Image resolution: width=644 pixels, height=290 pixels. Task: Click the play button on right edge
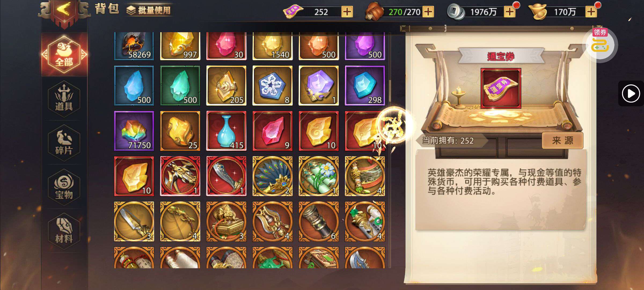[631, 93]
